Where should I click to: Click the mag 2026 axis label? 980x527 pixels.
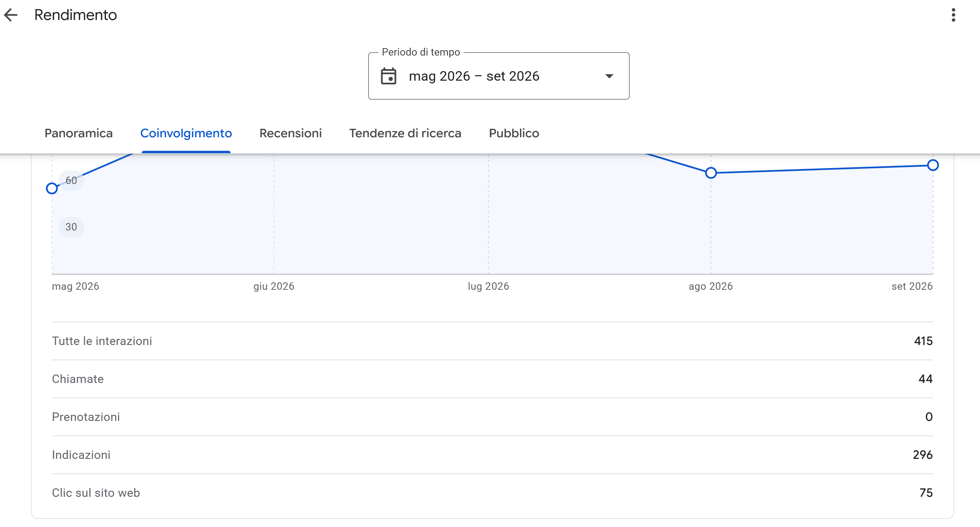(x=75, y=286)
